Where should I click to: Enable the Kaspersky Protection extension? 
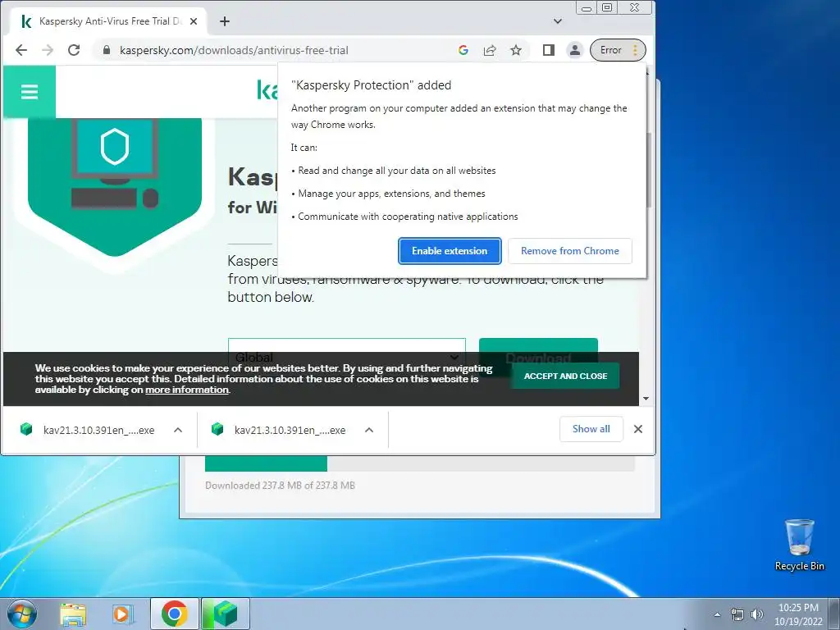[450, 251]
